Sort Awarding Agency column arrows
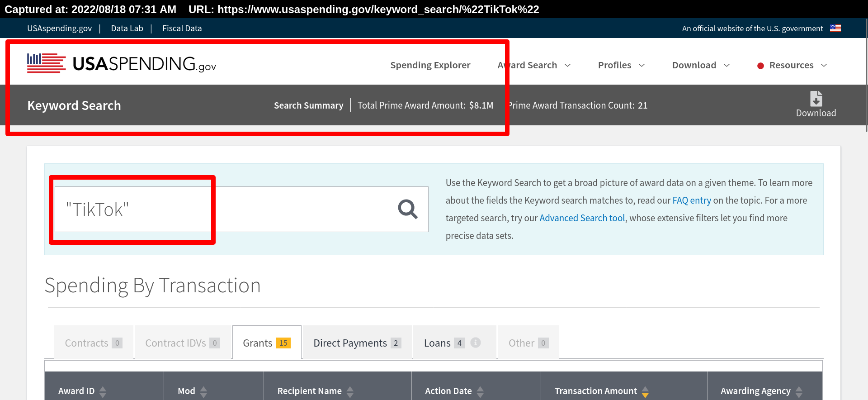 tap(799, 391)
